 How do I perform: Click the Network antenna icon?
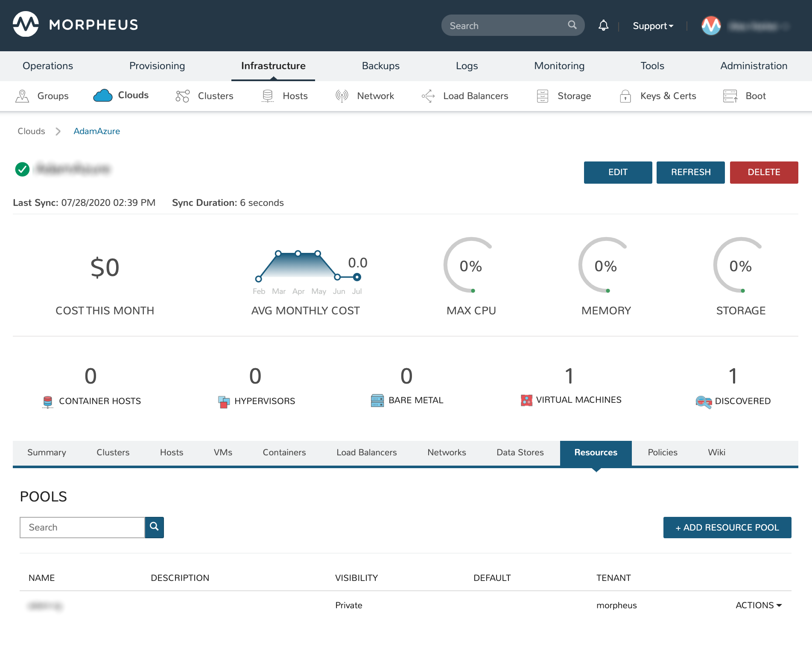tap(342, 96)
